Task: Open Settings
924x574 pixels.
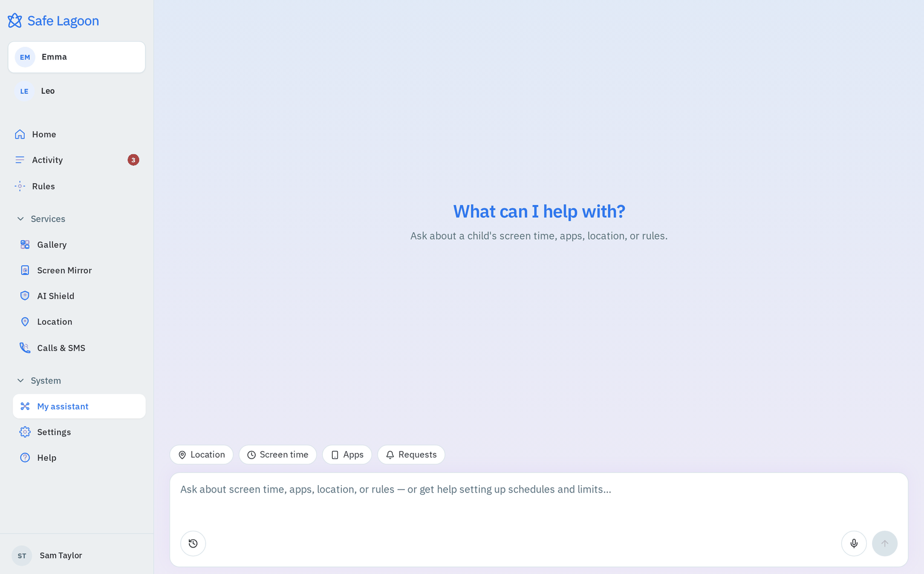Action: tap(79, 432)
